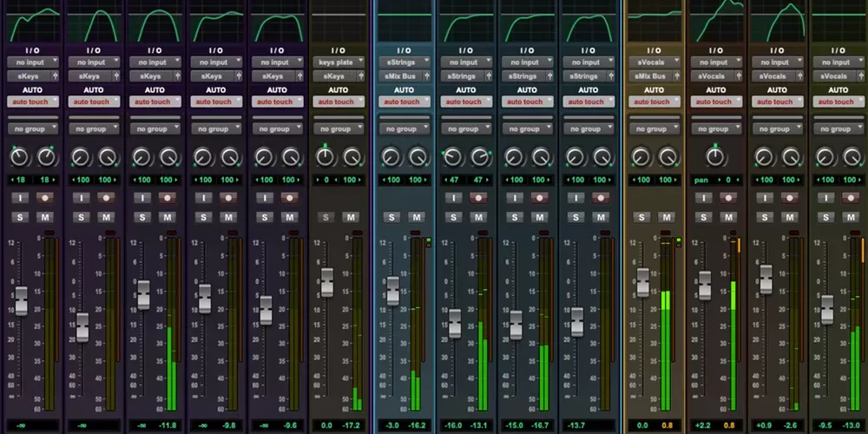Click the peak level readout '-17.2'
Screen dimensions: 868x434
(352, 425)
